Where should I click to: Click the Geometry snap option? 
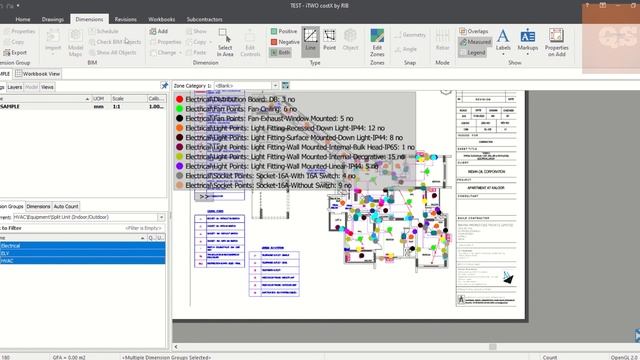point(410,35)
